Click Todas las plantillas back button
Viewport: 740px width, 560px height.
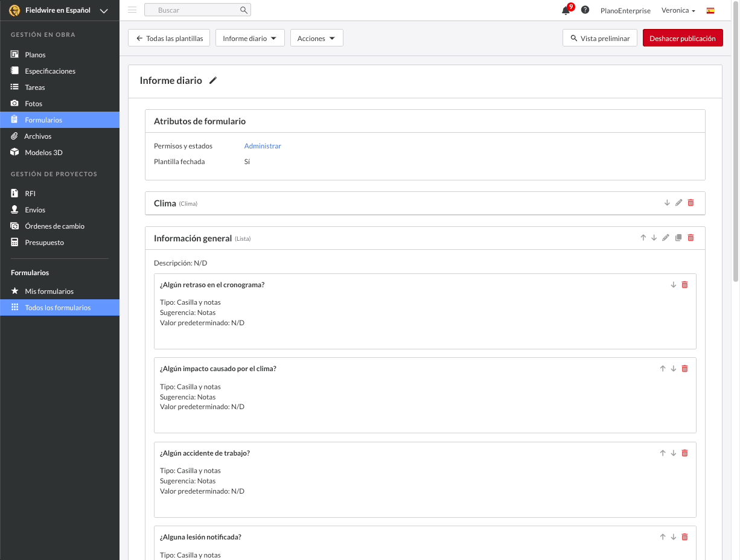point(170,38)
